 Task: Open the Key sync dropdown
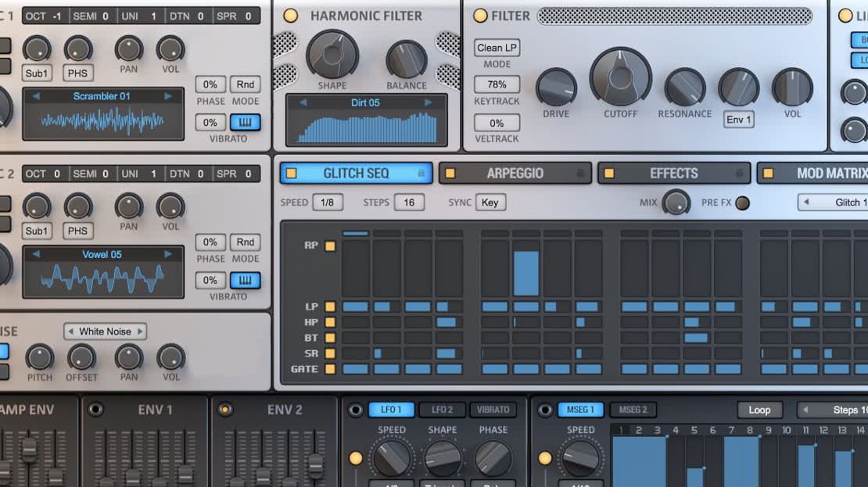pyautogui.click(x=490, y=202)
